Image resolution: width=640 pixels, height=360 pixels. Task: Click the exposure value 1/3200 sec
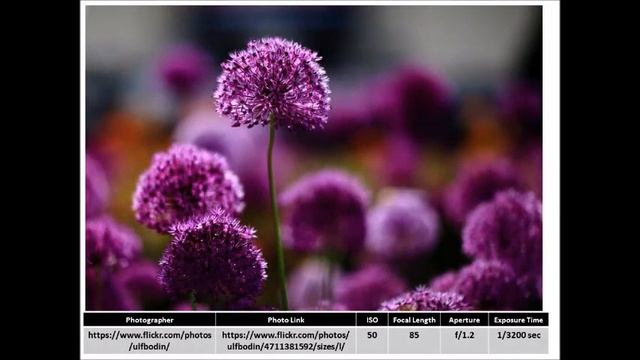pyautogui.click(x=518, y=335)
